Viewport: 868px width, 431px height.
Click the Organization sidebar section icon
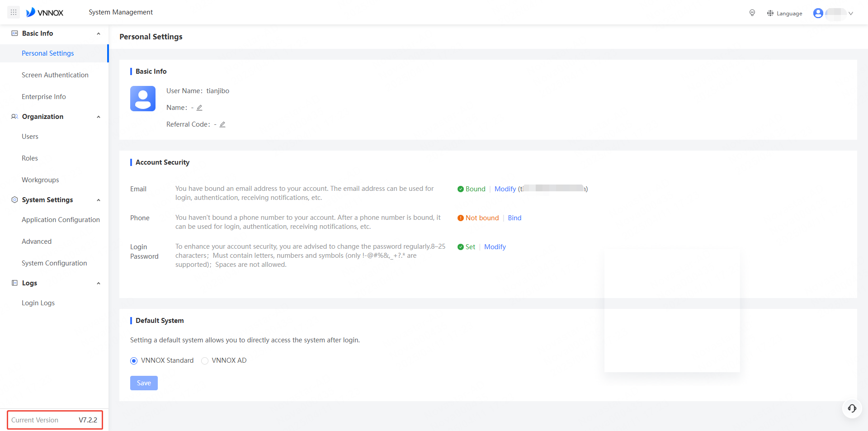point(14,117)
